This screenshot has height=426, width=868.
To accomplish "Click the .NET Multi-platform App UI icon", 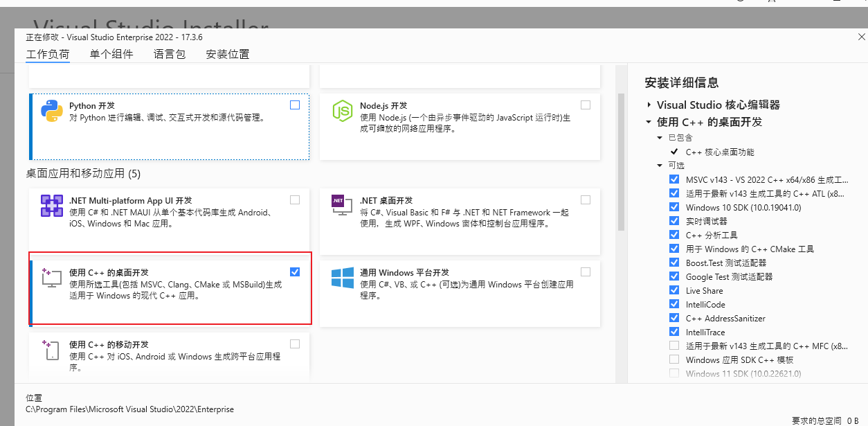I will 52,206.
